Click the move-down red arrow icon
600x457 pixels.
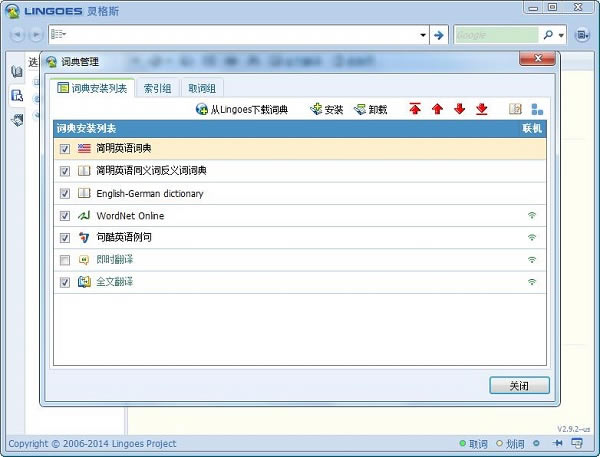(459, 109)
